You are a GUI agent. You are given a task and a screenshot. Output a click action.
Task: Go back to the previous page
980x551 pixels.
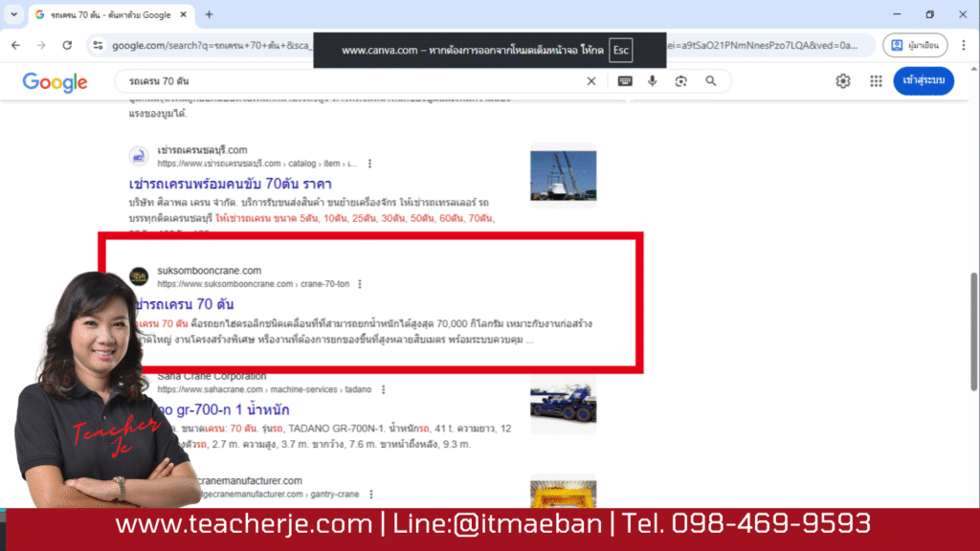[x=15, y=45]
